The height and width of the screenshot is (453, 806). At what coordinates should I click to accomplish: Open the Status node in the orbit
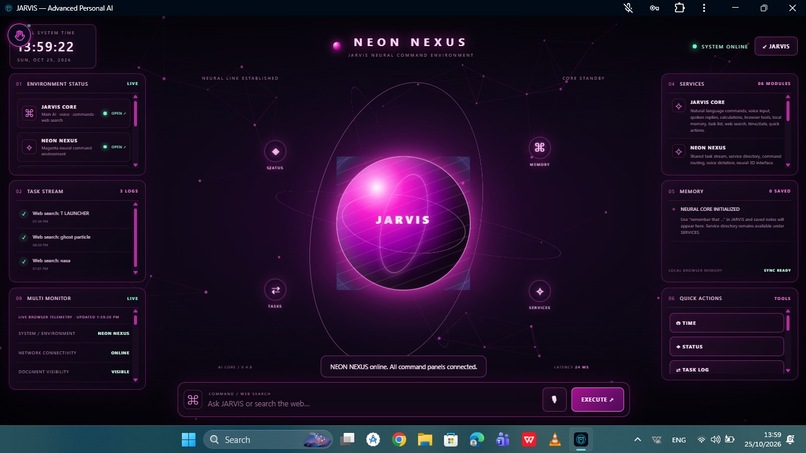pyautogui.click(x=275, y=151)
